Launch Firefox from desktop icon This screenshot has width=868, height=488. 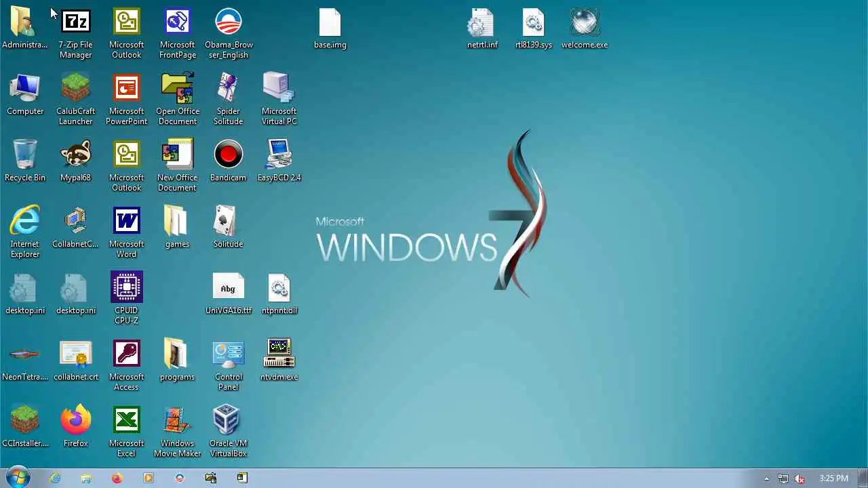point(75,427)
